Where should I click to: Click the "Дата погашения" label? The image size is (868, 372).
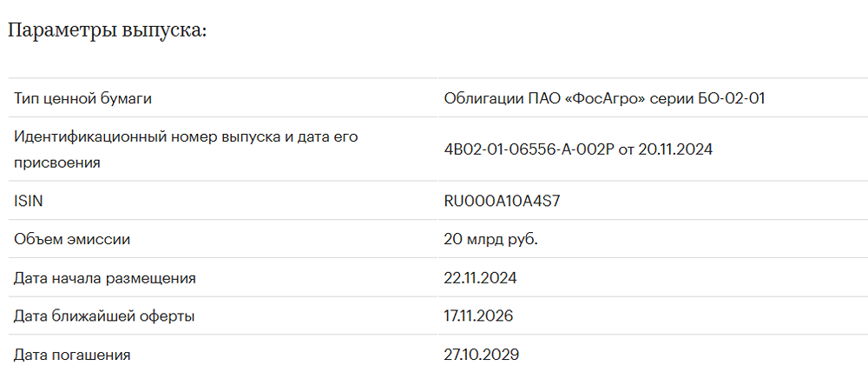[72, 355]
